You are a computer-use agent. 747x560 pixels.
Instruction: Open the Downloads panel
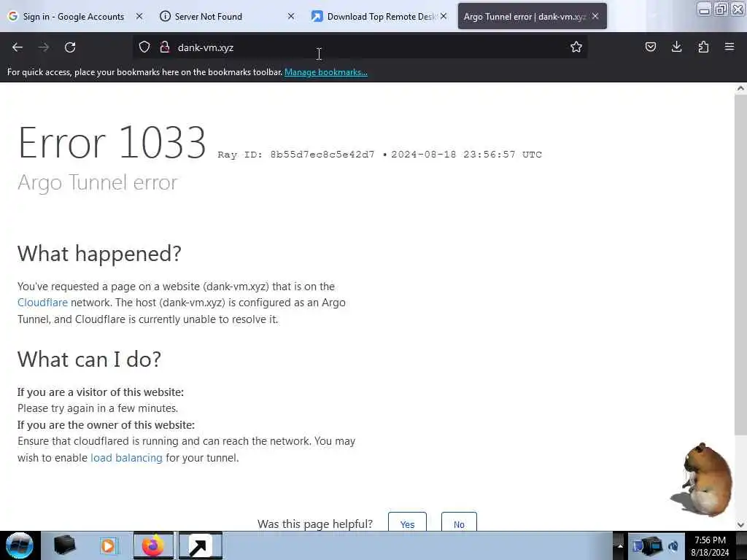pos(676,47)
